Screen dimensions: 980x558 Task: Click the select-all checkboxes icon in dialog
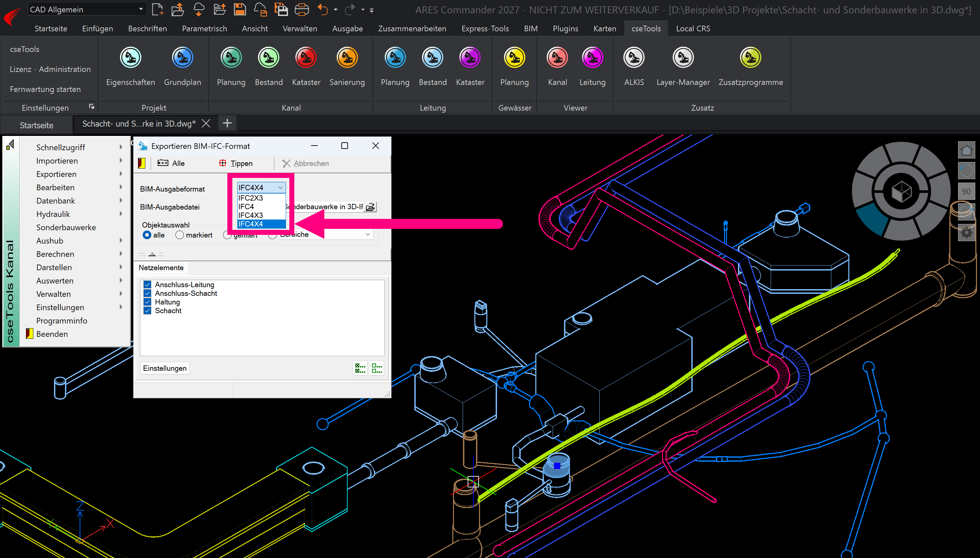360,368
